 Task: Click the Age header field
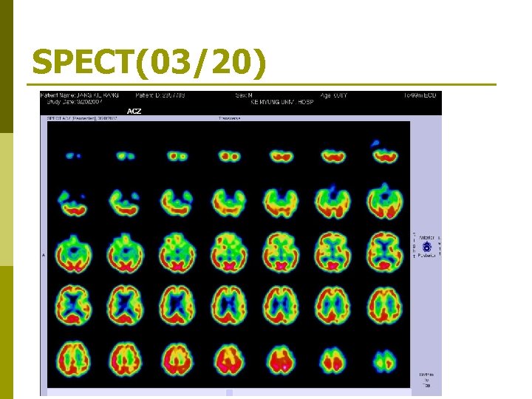pos(333,95)
